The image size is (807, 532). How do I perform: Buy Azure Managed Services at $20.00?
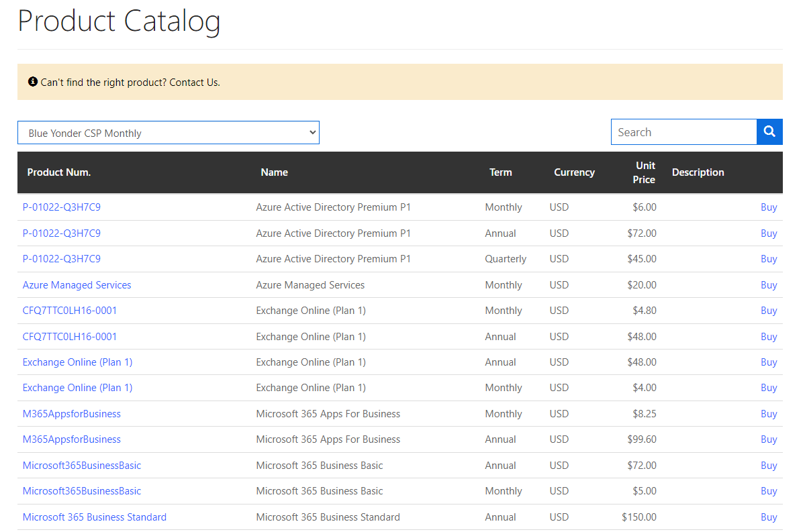768,285
